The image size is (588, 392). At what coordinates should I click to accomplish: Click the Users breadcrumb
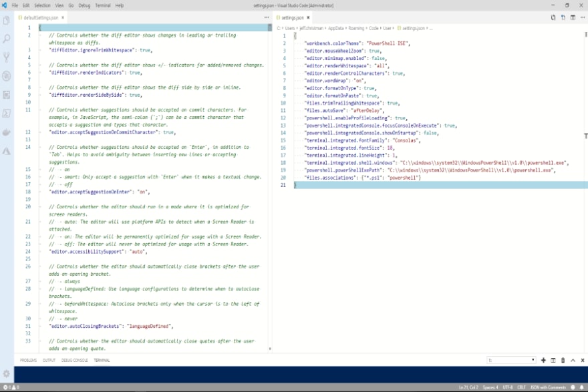click(290, 28)
